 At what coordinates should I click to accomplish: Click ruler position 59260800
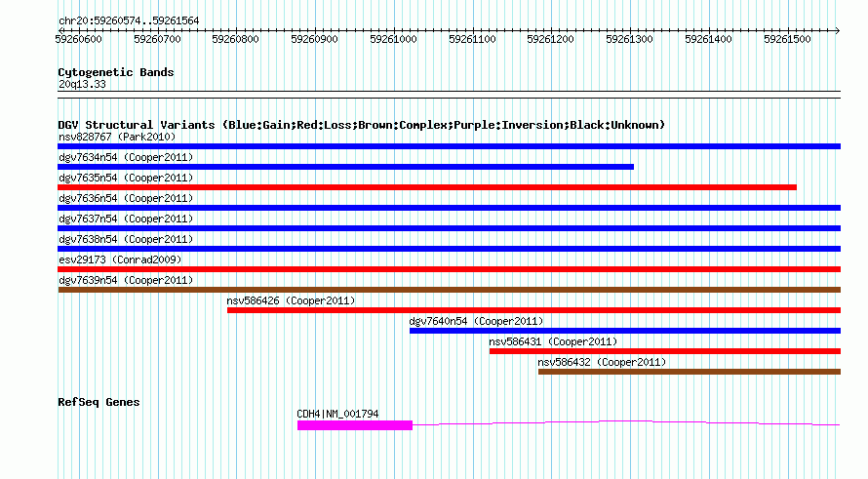(x=235, y=39)
